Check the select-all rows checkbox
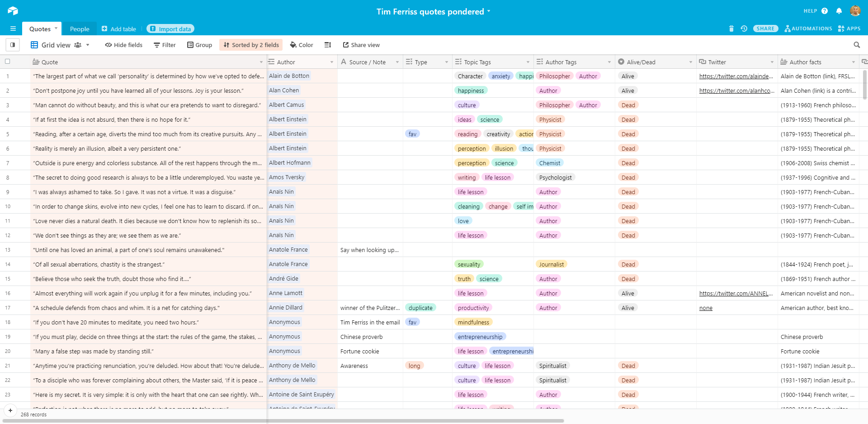868x424 pixels. 8,62
